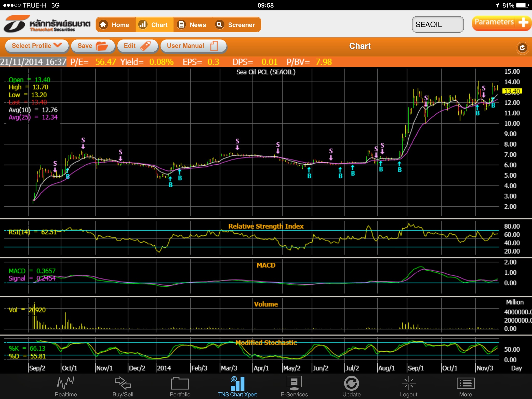Click the chevron on Select Profile
This screenshot has height=399, width=532.
pos(58,45)
